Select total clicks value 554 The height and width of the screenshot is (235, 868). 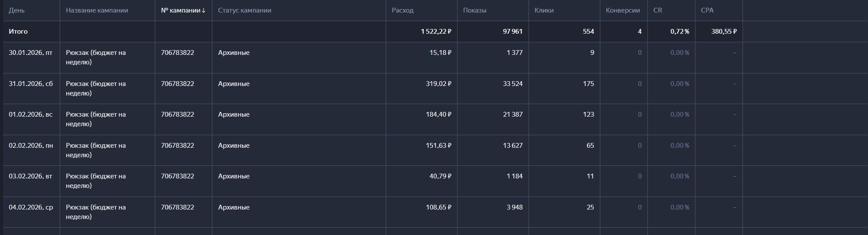point(589,32)
